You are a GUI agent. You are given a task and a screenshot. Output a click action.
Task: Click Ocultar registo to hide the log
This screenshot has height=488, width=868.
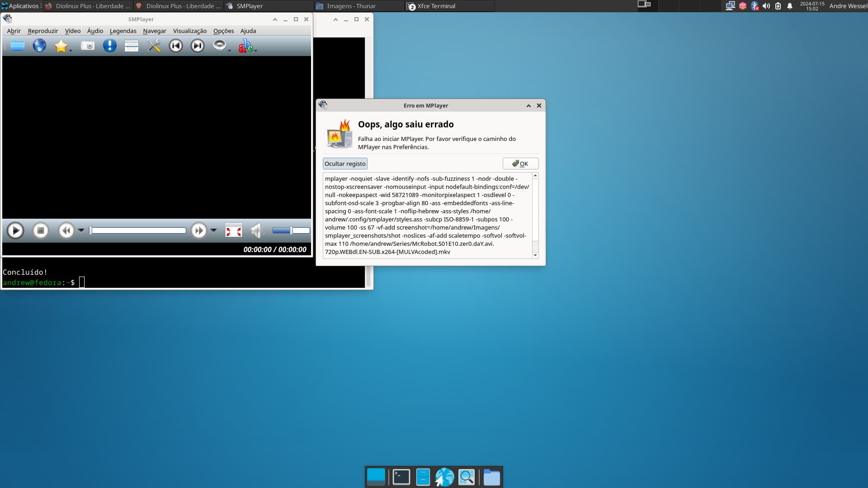345,164
